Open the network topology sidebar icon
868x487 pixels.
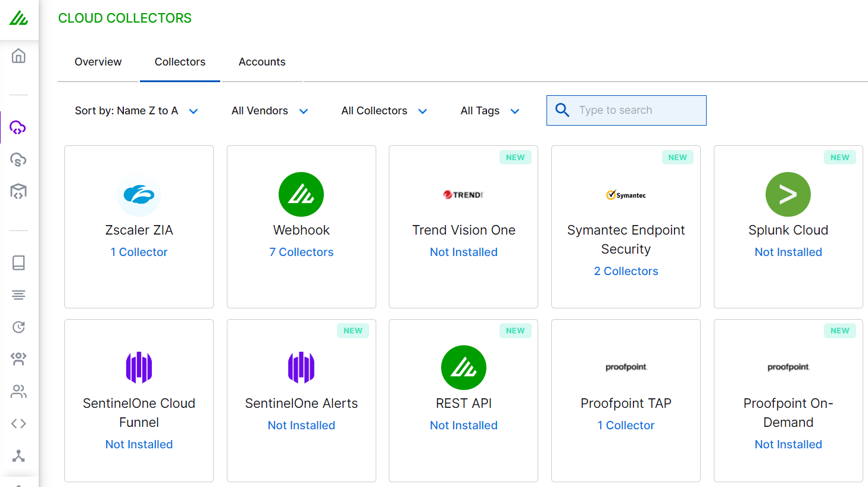tap(18, 456)
